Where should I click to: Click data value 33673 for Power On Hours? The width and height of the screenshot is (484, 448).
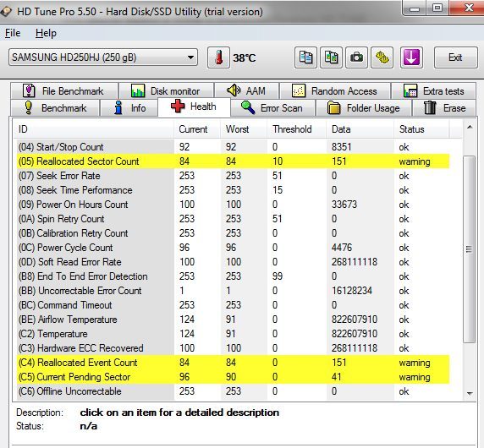point(344,205)
